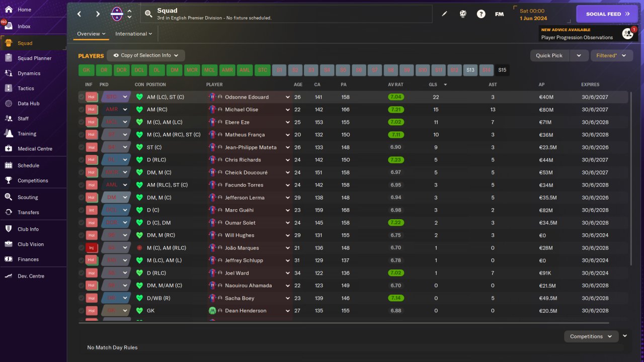644x362 pixels.
Task: Select the AMR position filter chip
Action: (x=227, y=70)
